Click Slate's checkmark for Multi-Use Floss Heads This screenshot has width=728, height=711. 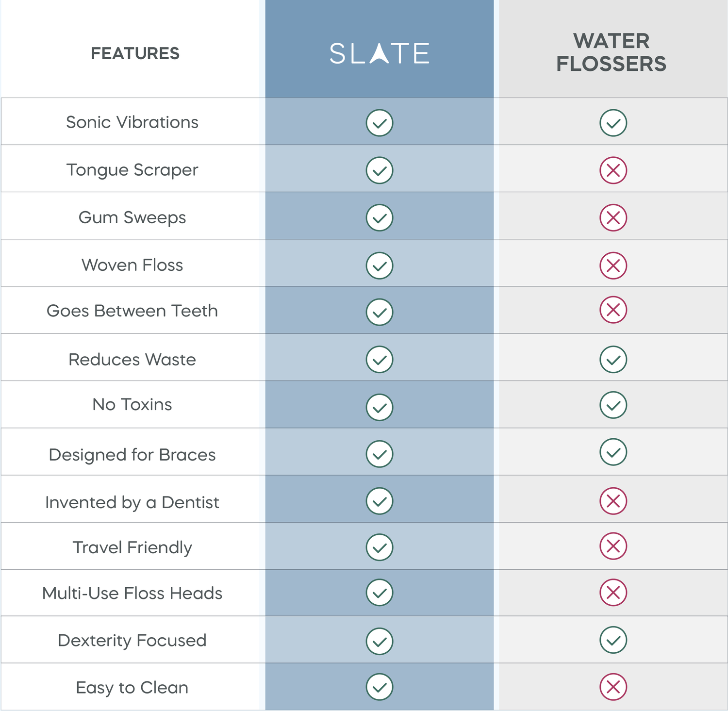tap(380, 593)
